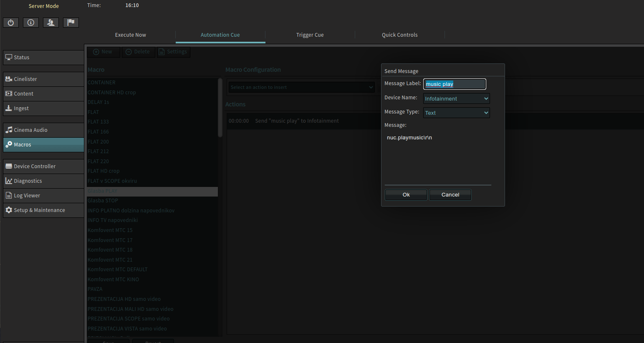644x343 pixels.
Task: Expand the Message Type dropdown
Action: click(456, 113)
